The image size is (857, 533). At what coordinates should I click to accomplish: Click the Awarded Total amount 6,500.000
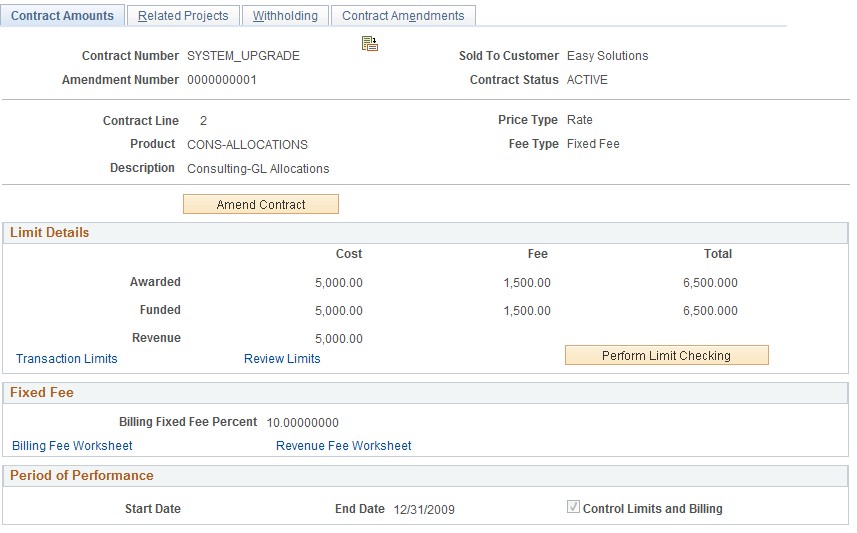point(710,283)
